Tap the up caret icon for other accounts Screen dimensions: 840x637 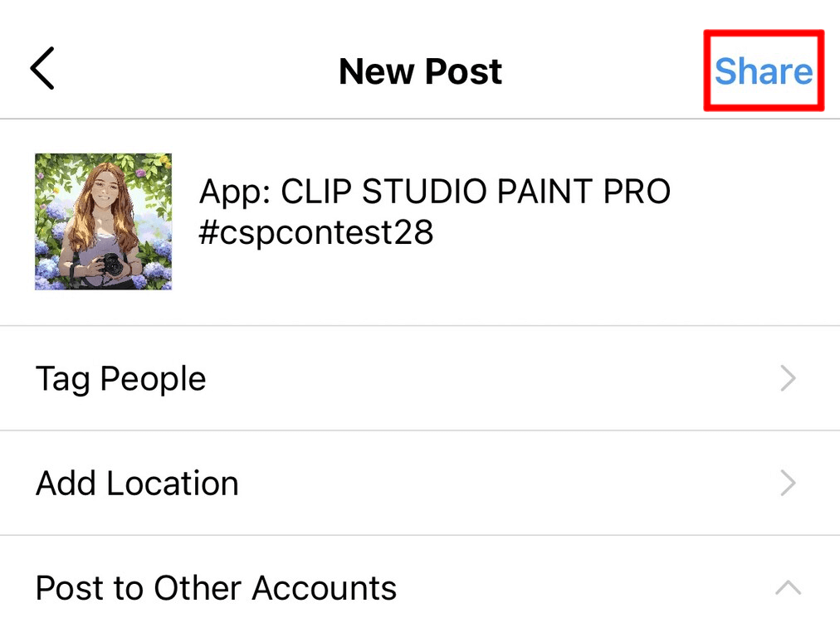coord(787,588)
